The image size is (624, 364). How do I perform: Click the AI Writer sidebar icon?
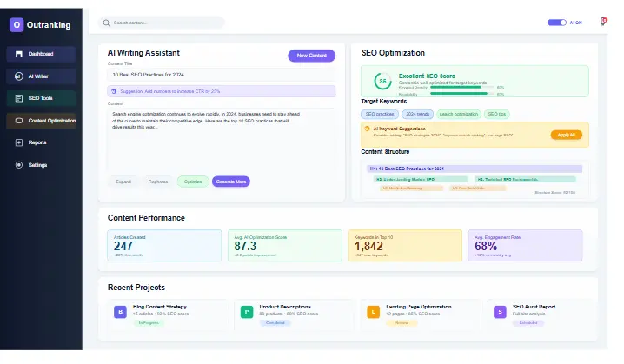(x=19, y=76)
